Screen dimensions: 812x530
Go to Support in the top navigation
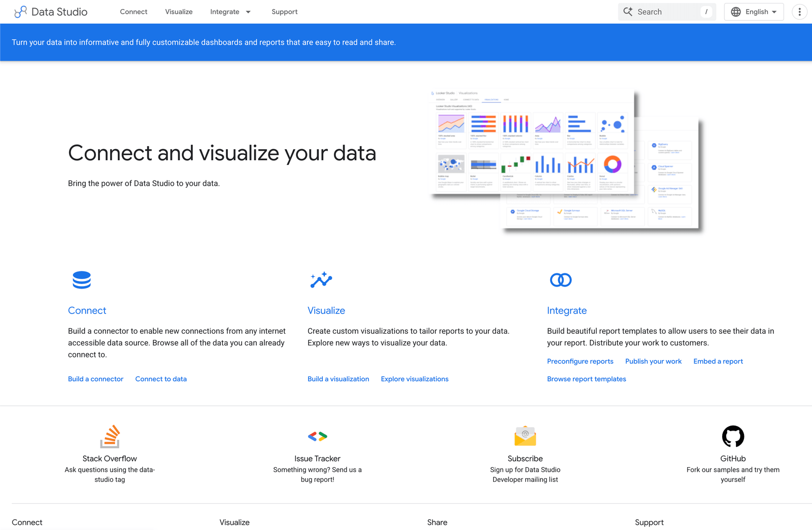coord(285,12)
